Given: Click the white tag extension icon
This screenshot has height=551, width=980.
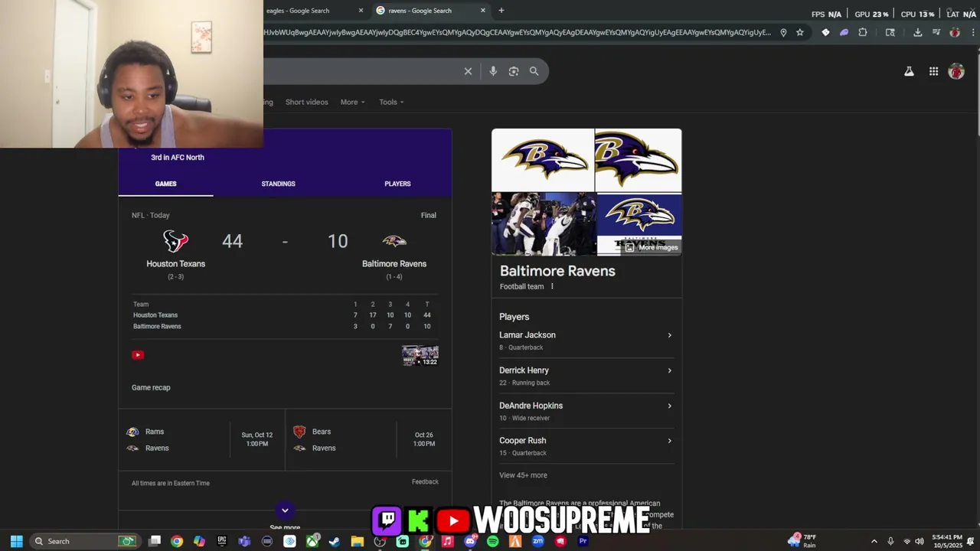Looking at the screenshot, I should click(825, 32).
